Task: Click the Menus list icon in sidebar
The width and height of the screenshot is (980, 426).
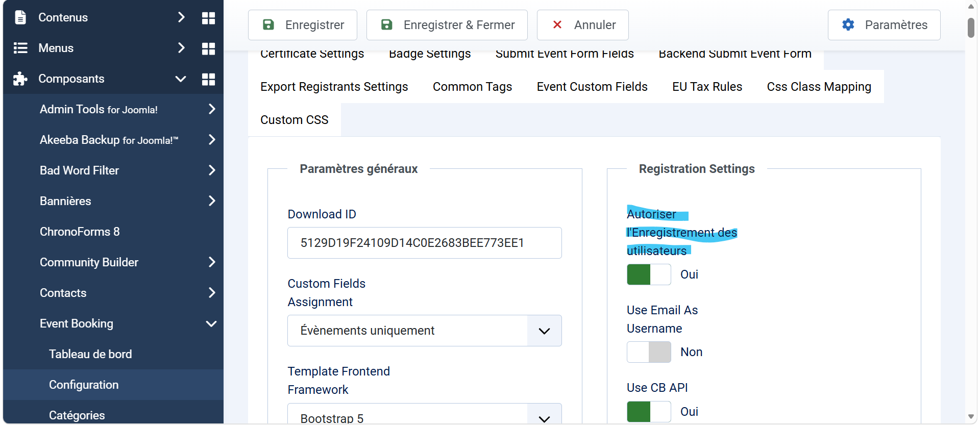Action: click(x=20, y=48)
